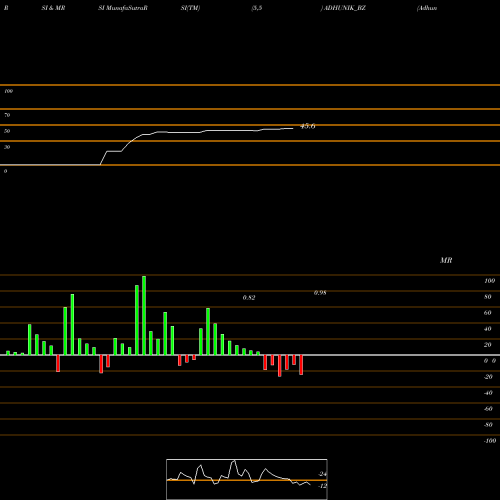Click the tallest green MR bar
This screenshot has height=500, width=500.
tap(144, 315)
